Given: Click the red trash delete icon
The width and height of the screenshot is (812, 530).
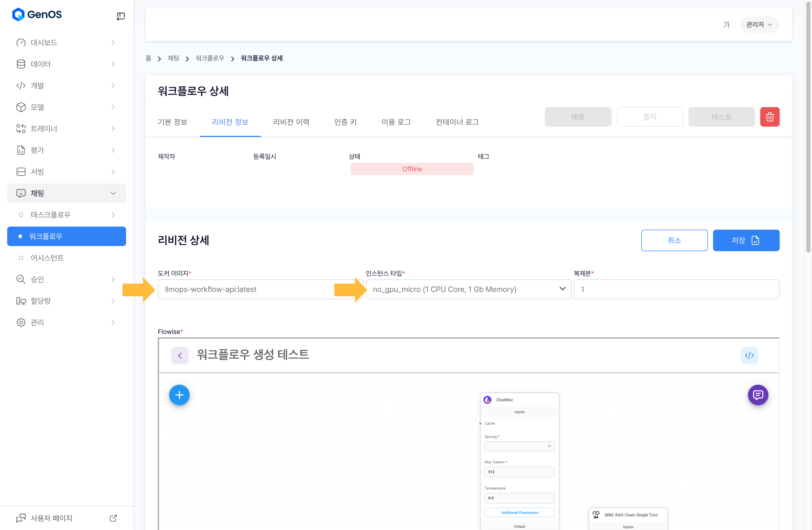Looking at the screenshot, I should pos(769,117).
